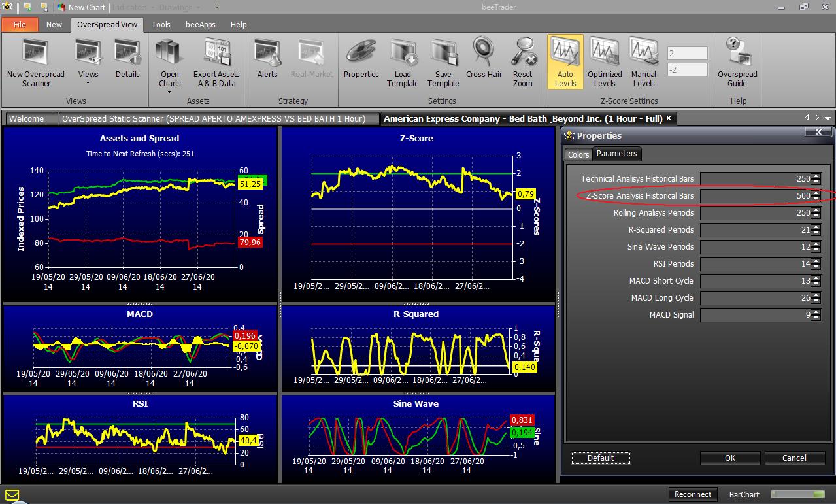
Task: Open the beeApps ribbon tab
Action: point(200,24)
